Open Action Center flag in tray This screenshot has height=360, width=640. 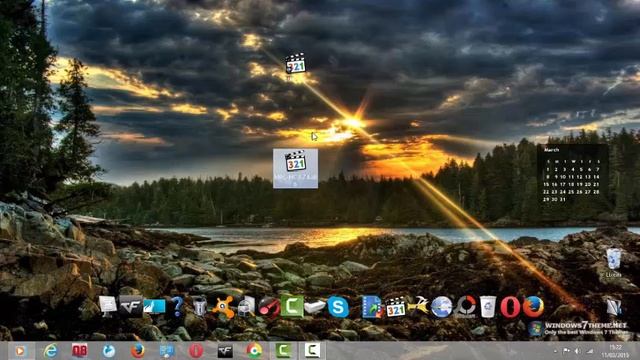[566, 351]
